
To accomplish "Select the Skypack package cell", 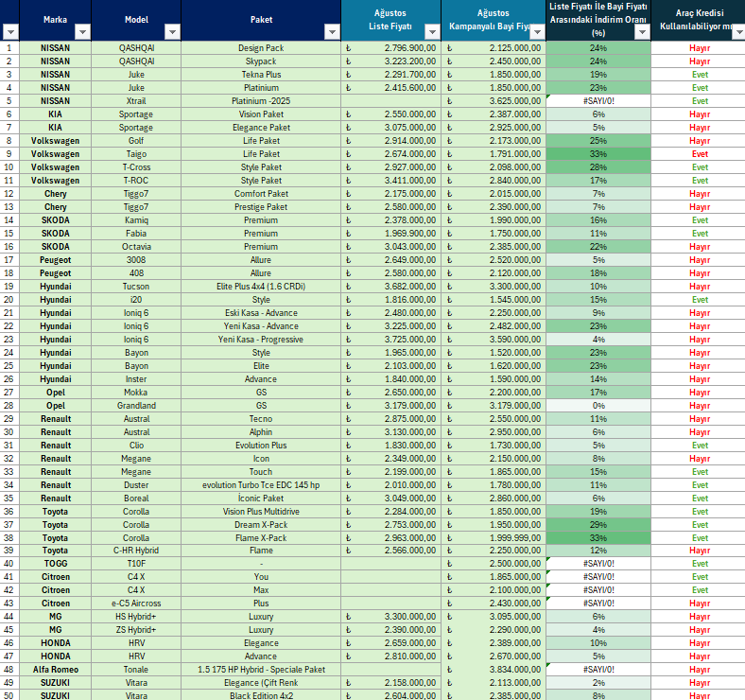I will click(261, 61).
